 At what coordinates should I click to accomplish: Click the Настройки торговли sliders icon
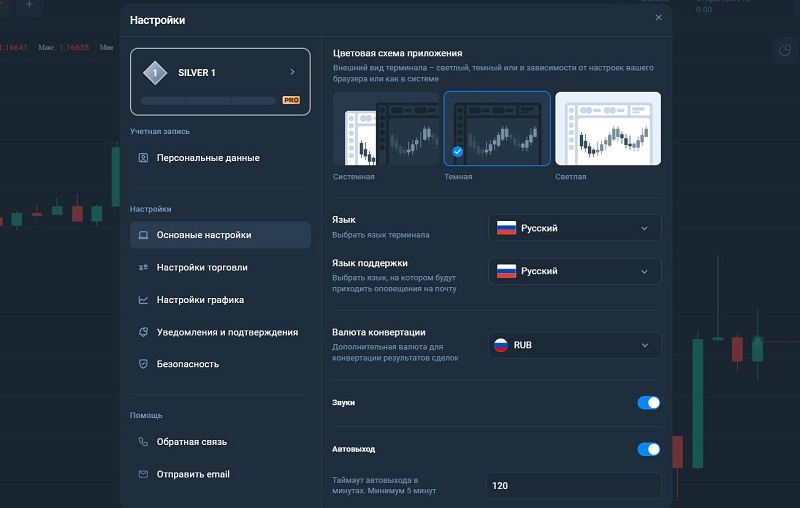tap(143, 267)
